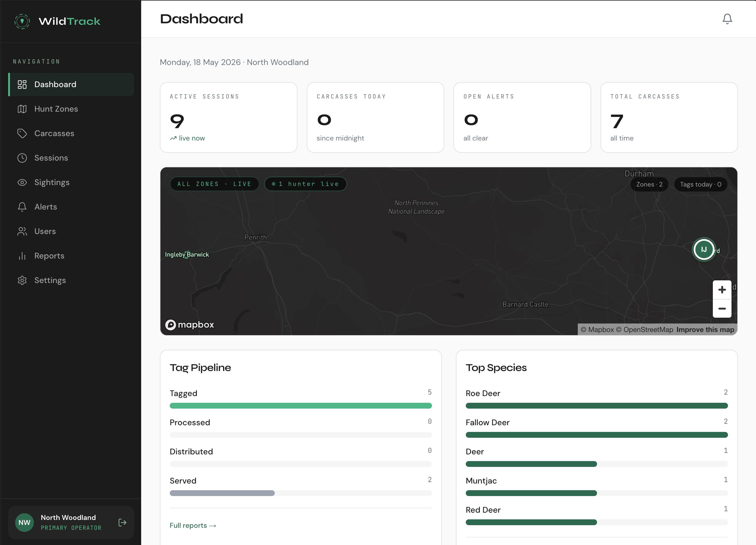Click the Tagged progress bar
The width and height of the screenshot is (756, 545).
pyautogui.click(x=301, y=406)
